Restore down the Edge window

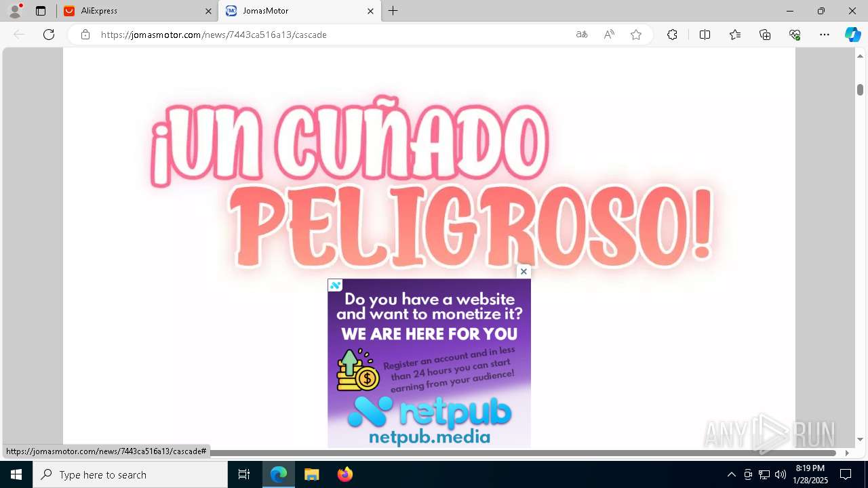[x=821, y=11]
